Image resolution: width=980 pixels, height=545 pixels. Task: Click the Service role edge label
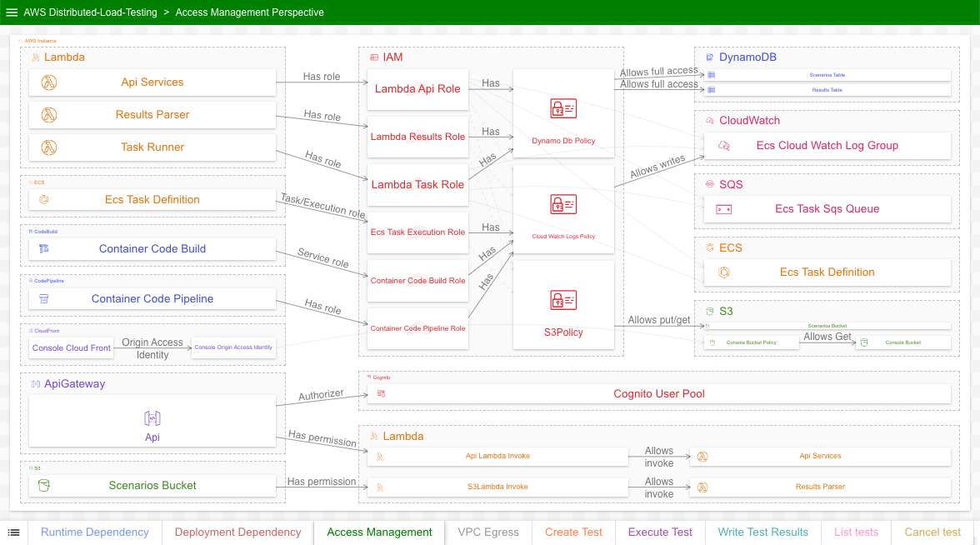pyautogui.click(x=323, y=258)
